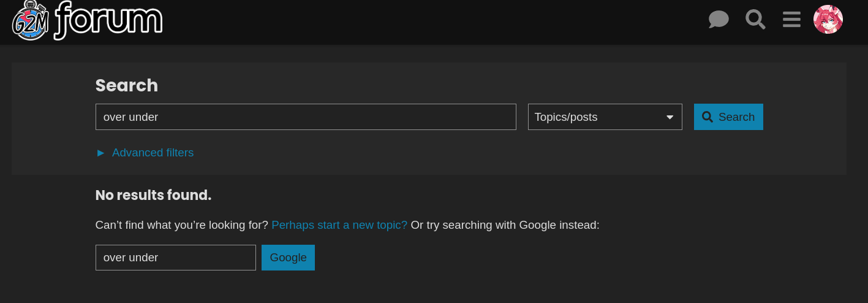Follow the "Perhaps start a new topic?" link
The width and height of the screenshot is (868, 303).
click(339, 225)
